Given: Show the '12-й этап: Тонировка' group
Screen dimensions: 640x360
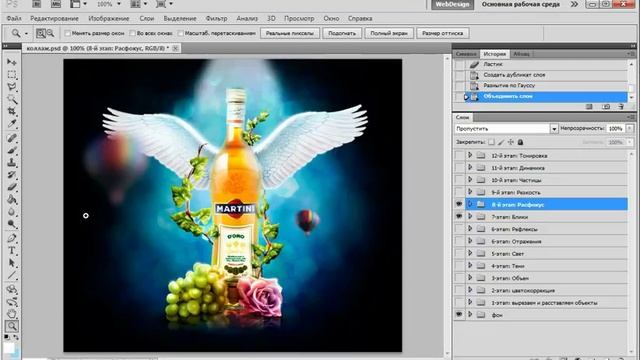Looking at the screenshot, I should (459, 155).
